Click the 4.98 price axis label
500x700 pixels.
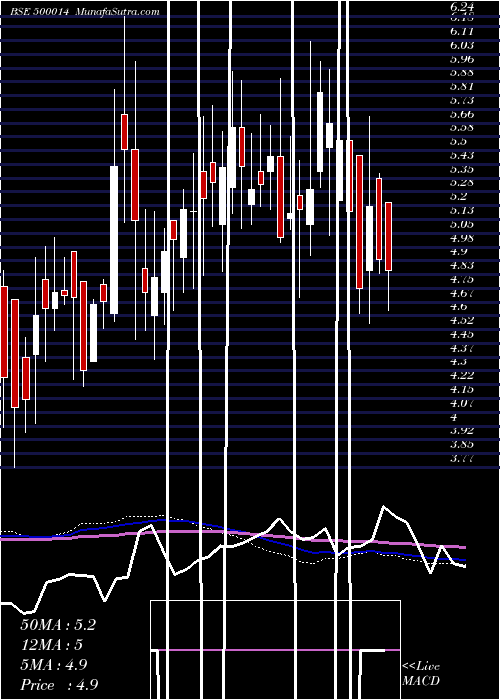[461, 238]
